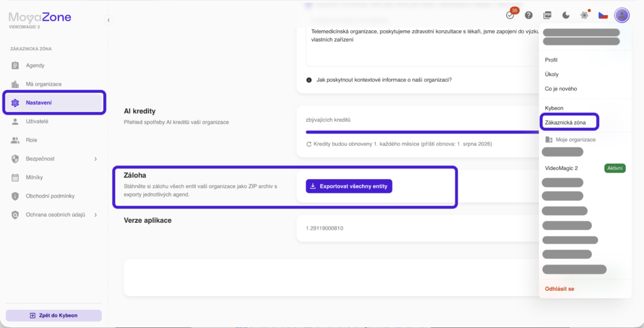The image size is (644, 328).
Task: Click Exportovat všechny entity button
Action: 349,186
